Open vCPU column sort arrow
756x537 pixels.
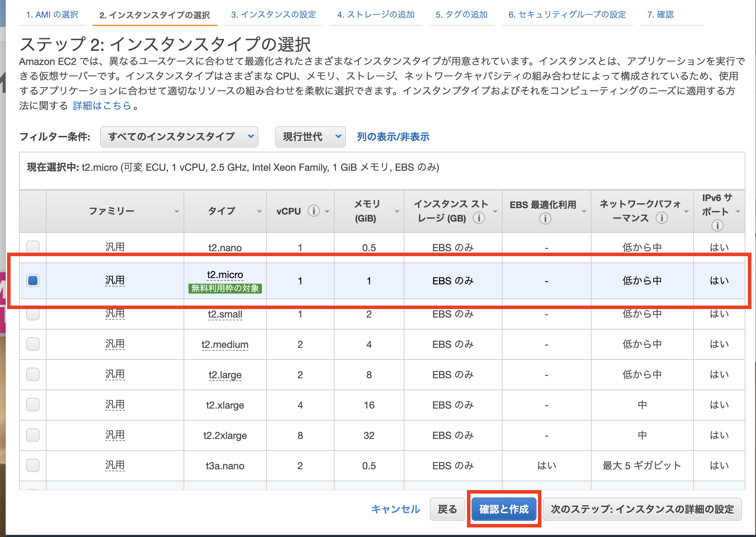pyautogui.click(x=327, y=212)
